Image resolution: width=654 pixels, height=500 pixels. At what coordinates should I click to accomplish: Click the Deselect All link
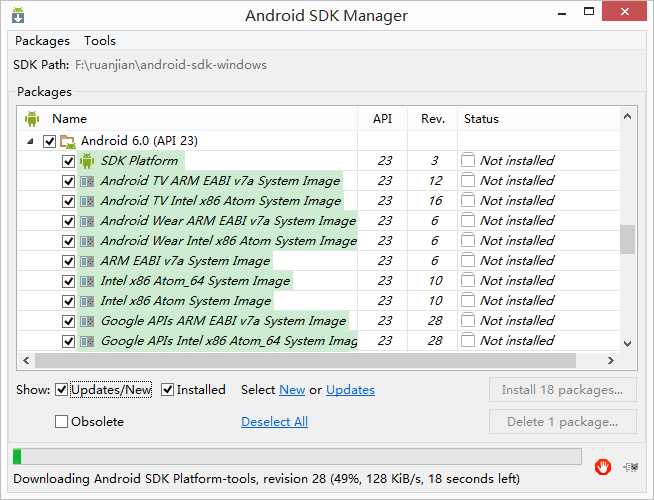pos(274,422)
